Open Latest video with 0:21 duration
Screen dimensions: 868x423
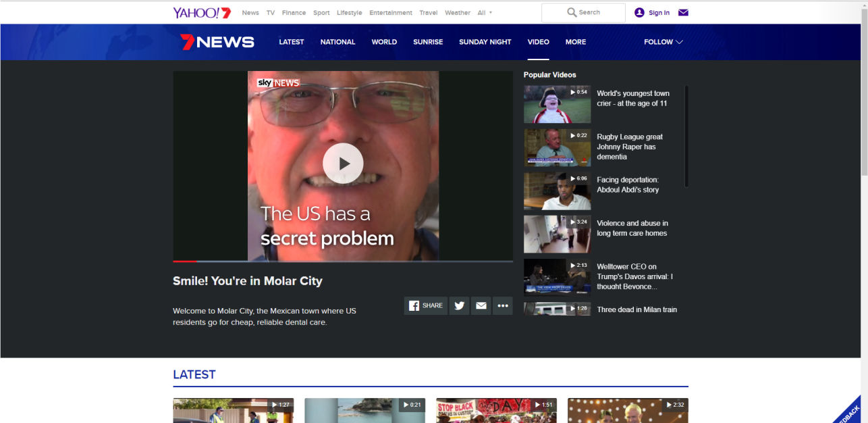(x=364, y=410)
